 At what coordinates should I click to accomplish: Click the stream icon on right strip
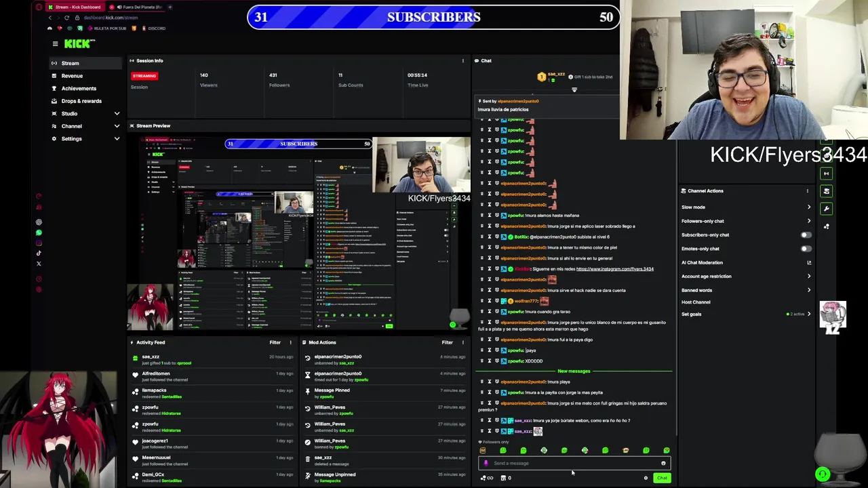coord(826,174)
